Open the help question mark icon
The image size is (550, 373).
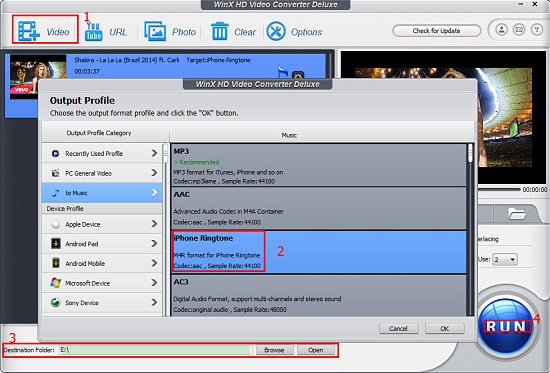(537, 29)
